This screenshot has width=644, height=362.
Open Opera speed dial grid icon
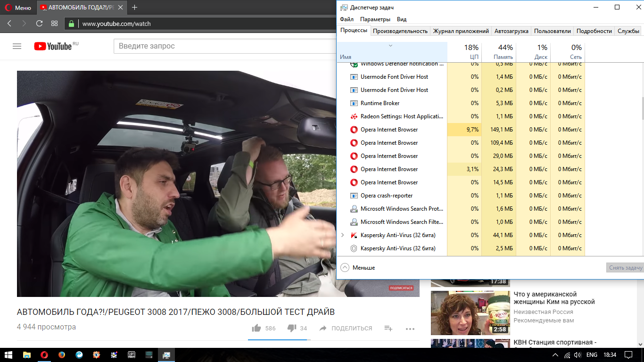coord(54,24)
